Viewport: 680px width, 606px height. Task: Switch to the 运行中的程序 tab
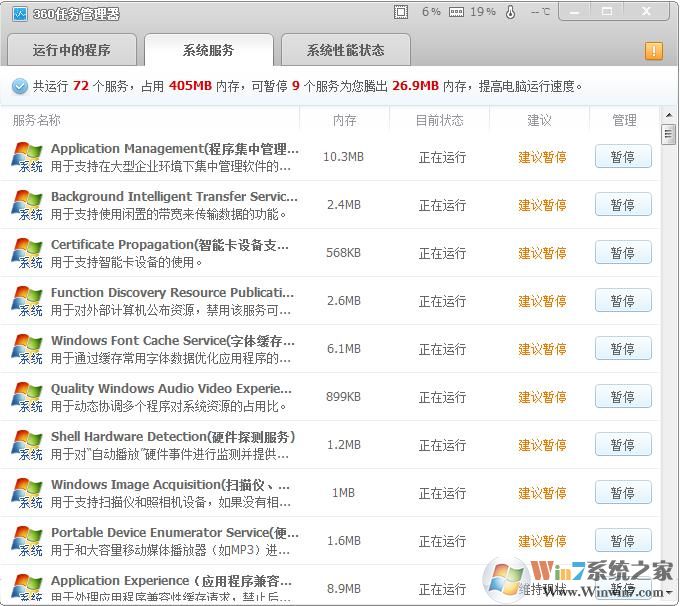[x=71, y=50]
